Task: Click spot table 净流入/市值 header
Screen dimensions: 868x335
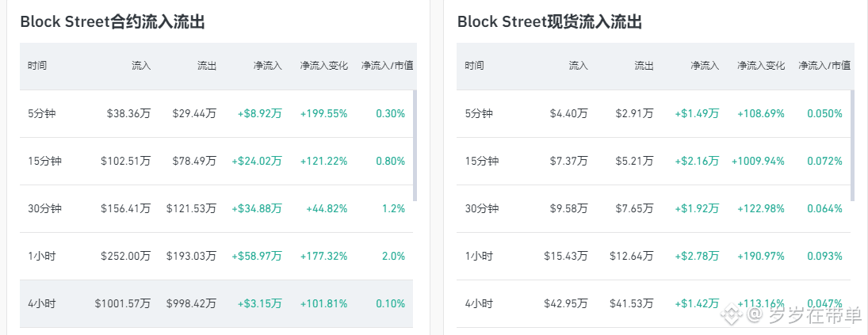Action: tap(825, 66)
